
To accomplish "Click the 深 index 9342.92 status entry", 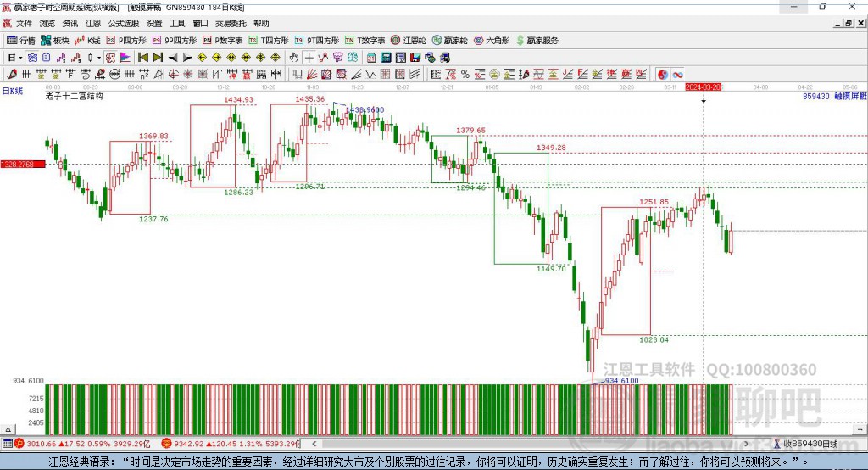I will (231, 444).
